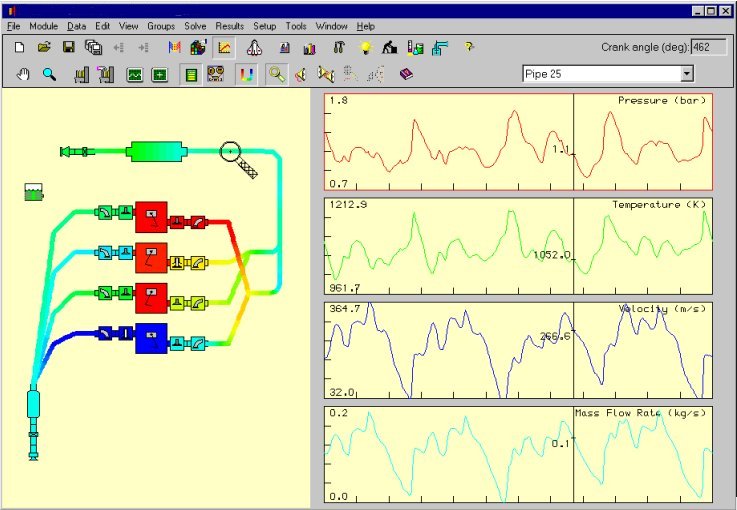Click the Save floppy disk icon

tap(69, 47)
